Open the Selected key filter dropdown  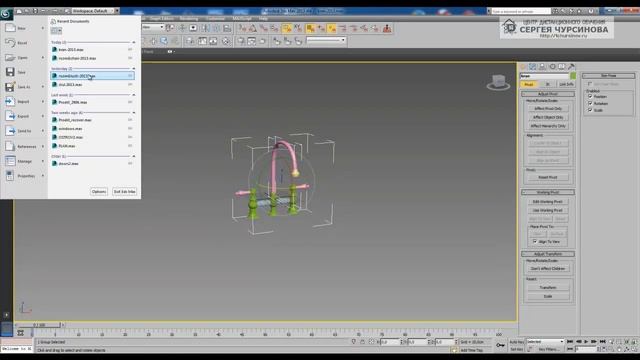coord(545,342)
